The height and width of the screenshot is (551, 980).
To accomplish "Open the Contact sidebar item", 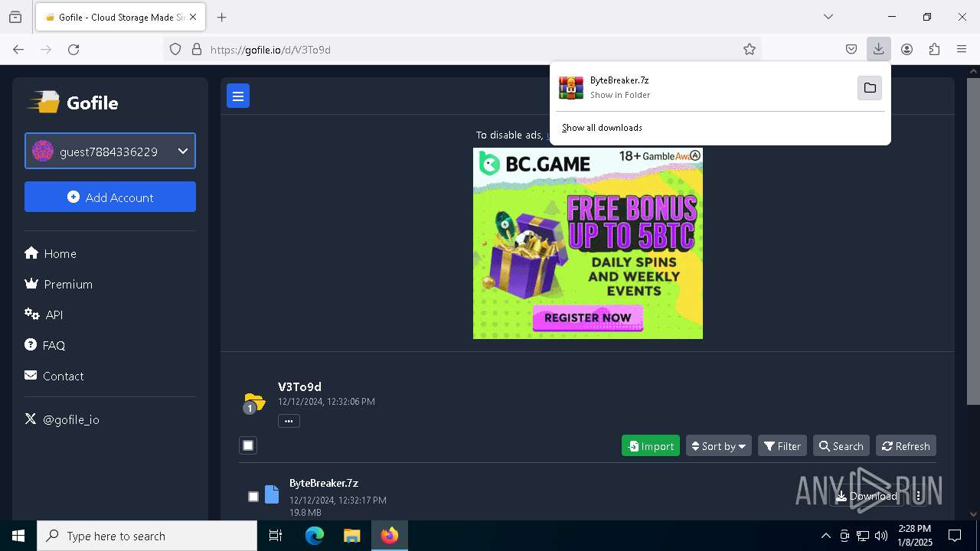I will click(x=54, y=376).
